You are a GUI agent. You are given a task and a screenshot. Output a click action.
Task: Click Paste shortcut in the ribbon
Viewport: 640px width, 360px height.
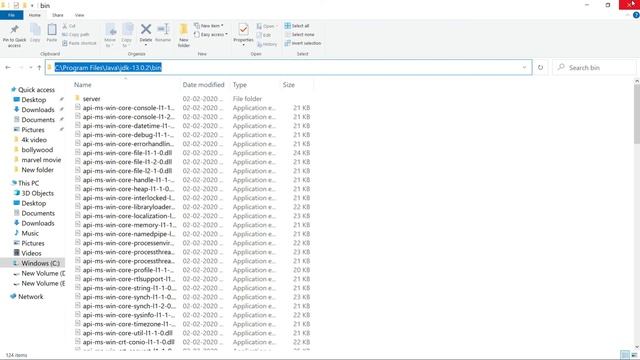79,43
